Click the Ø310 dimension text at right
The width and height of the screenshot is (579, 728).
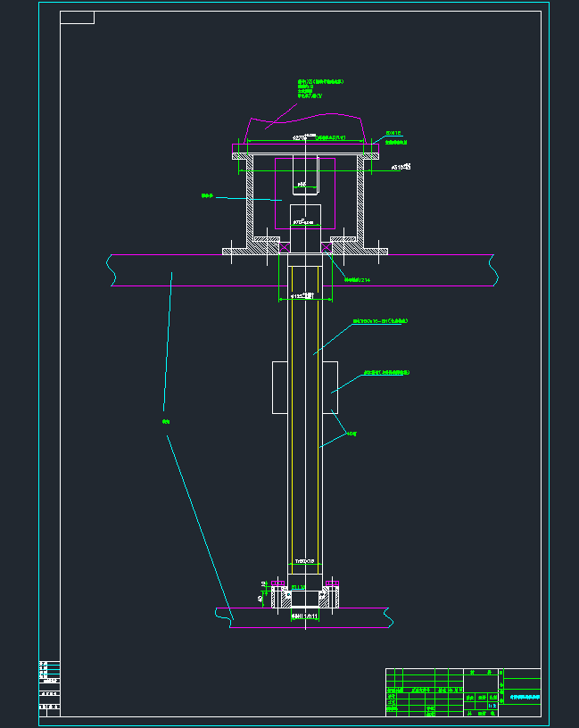401,166
